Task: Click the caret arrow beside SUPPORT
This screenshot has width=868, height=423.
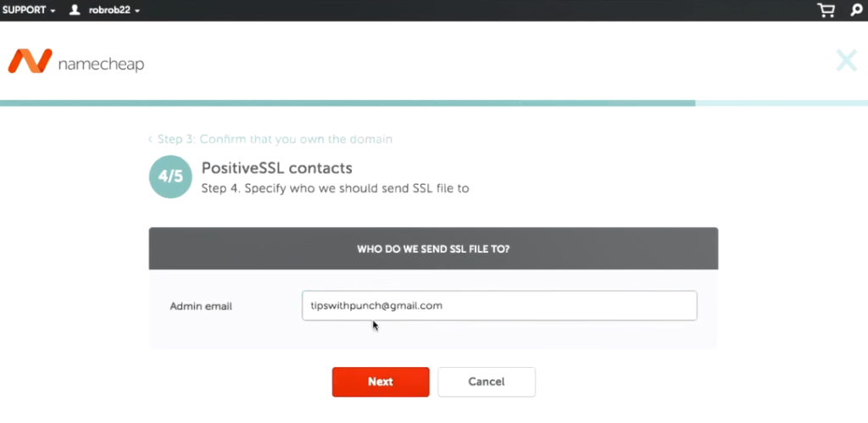Action: [53, 10]
